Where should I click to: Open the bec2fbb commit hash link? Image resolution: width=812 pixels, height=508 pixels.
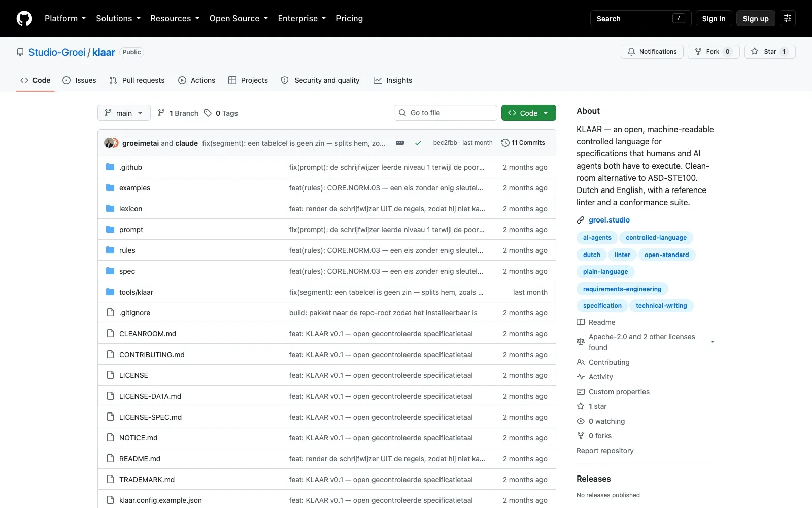click(445, 143)
